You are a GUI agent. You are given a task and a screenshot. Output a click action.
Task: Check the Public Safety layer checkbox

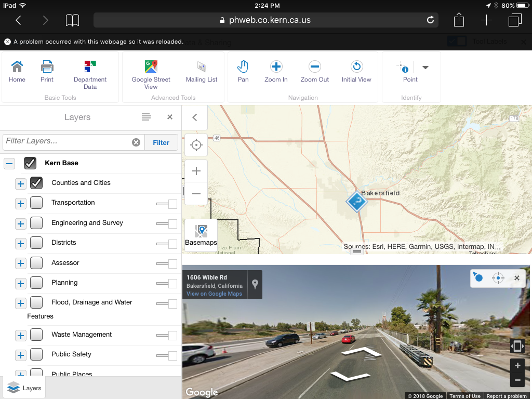pos(36,354)
